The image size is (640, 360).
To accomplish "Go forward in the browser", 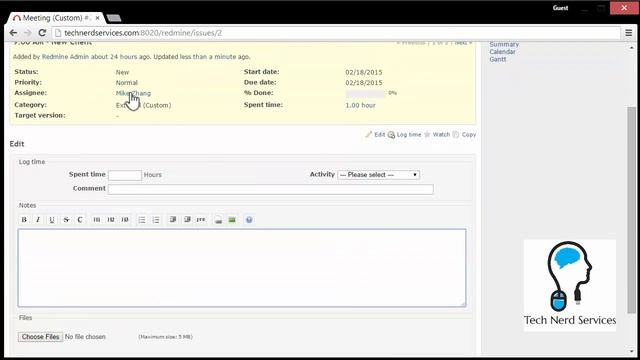I will point(27,33).
